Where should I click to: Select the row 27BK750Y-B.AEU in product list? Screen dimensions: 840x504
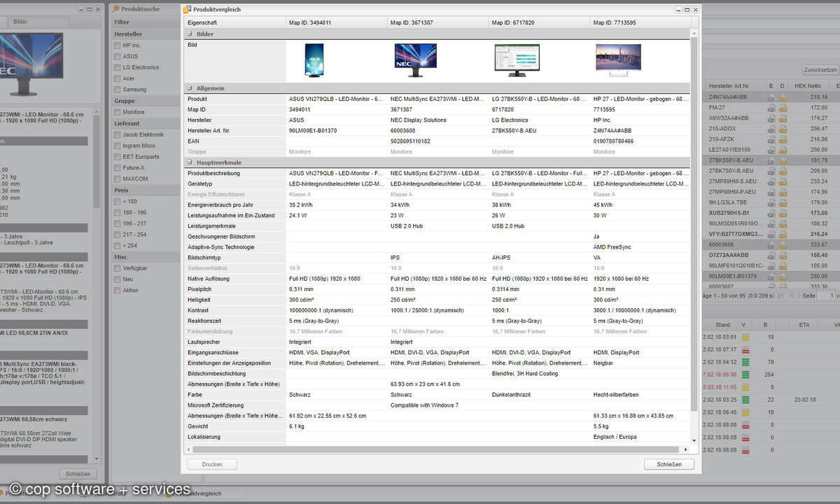(x=773, y=171)
